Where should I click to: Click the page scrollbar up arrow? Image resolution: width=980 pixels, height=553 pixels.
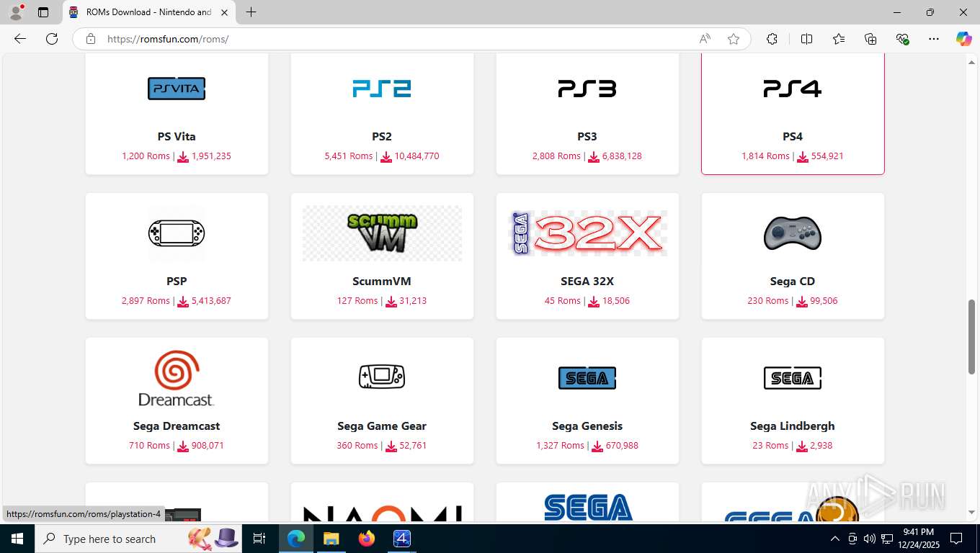coord(971,63)
